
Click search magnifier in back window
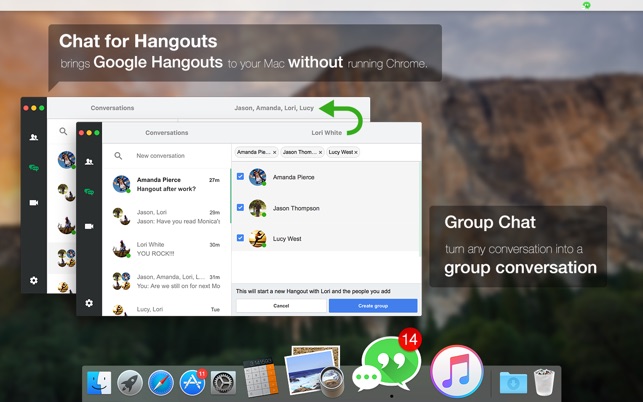(x=63, y=131)
